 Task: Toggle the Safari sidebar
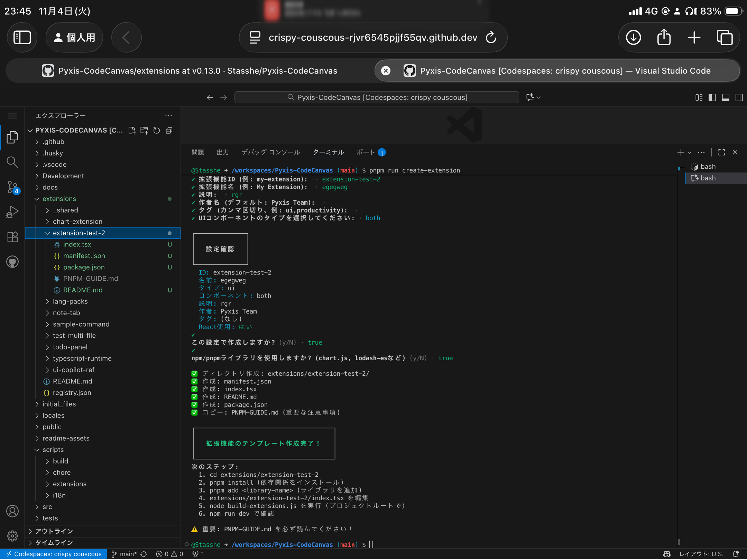click(22, 37)
